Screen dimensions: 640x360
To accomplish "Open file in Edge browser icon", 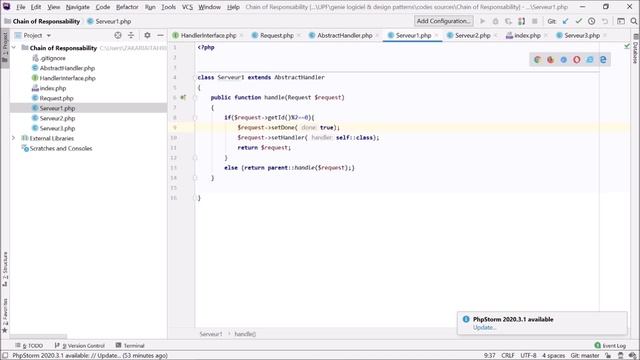I will 603,60.
